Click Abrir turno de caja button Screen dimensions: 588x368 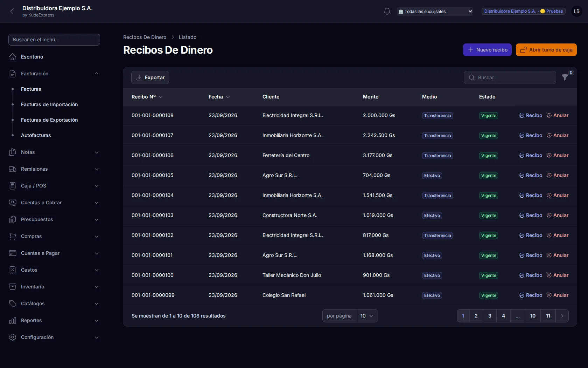pos(546,50)
